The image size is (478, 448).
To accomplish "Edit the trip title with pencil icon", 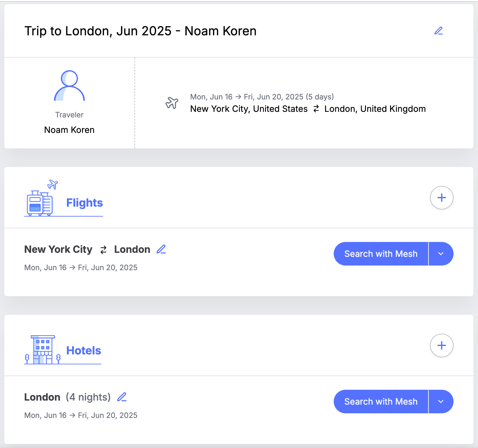I will [x=438, y=31].
